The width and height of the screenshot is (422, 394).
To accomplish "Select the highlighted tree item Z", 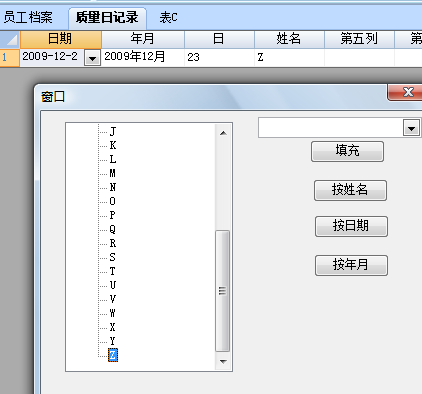I will pos(113,355).
